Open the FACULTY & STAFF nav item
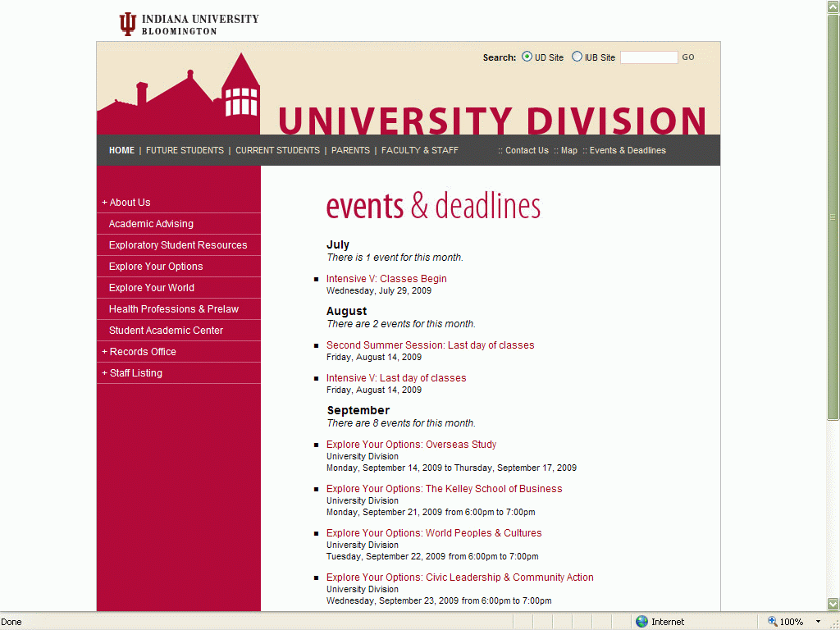The image size is (840, 630). click(x=420, y=151)
